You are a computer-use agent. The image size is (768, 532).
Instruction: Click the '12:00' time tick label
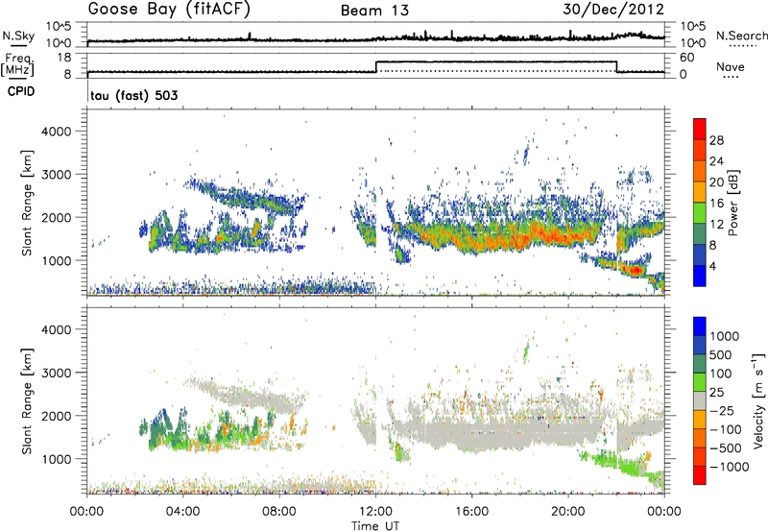coord(375,512)
